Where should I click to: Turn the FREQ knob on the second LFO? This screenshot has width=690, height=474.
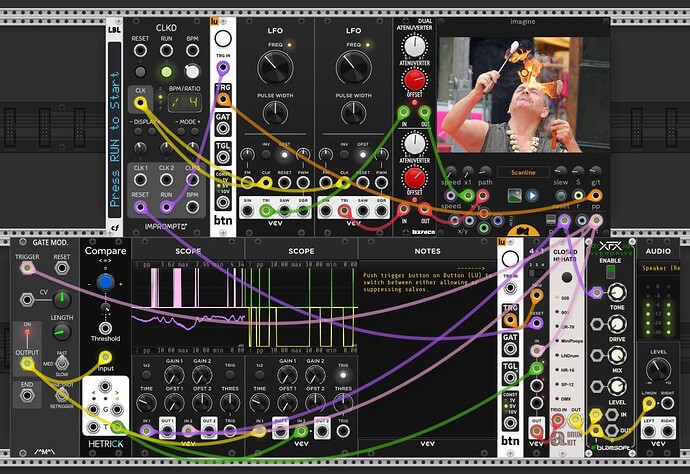pyautogui.click(x=353, y=68)
